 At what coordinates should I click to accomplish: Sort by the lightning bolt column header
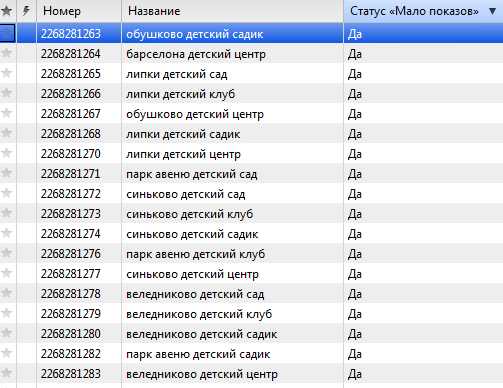(26, 11)
